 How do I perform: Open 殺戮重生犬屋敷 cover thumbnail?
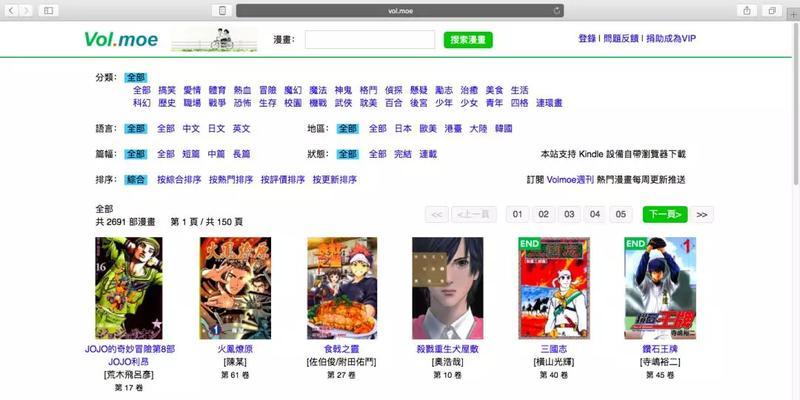(447, 288)
